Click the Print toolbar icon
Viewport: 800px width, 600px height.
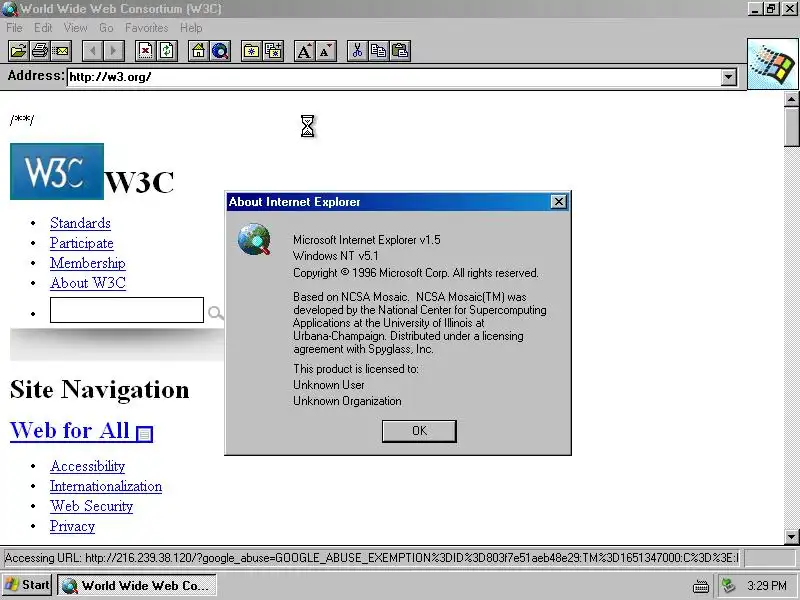tap(39, 51)
